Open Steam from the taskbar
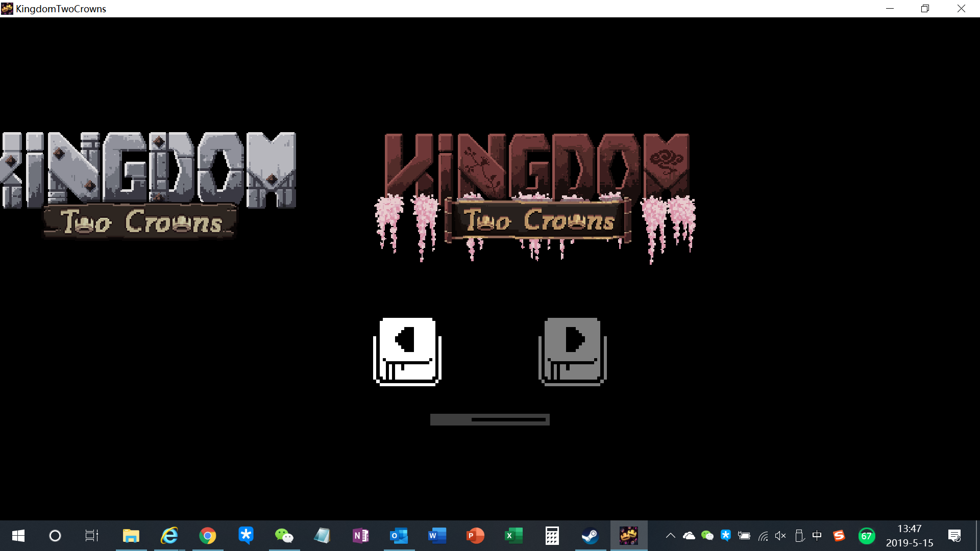This screenshot has height=551, width=980. tap(591, 536)
